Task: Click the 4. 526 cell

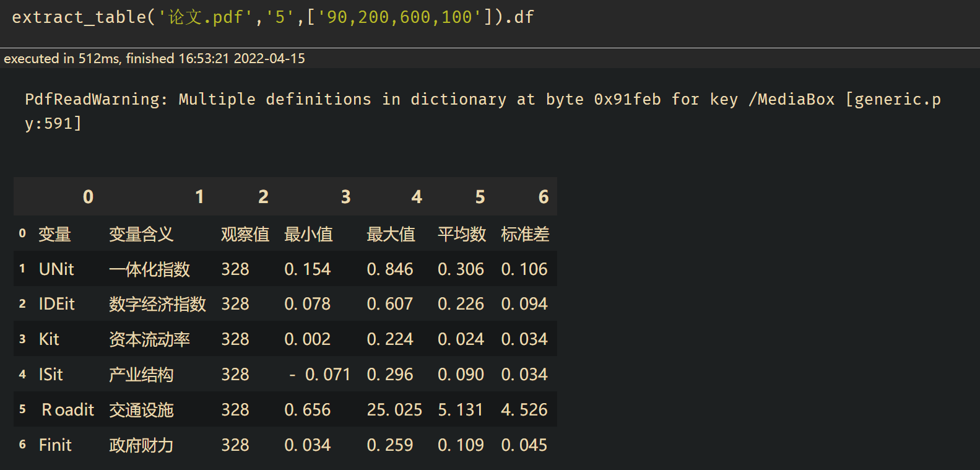Action: coord(524,410)
